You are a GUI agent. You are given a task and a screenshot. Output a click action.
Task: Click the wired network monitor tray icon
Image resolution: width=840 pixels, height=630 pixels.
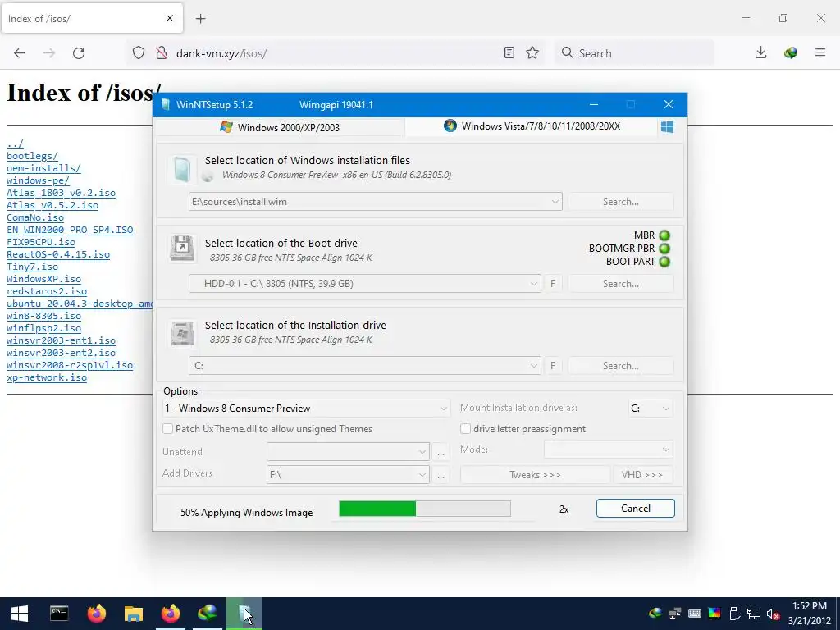click(755, 614)
